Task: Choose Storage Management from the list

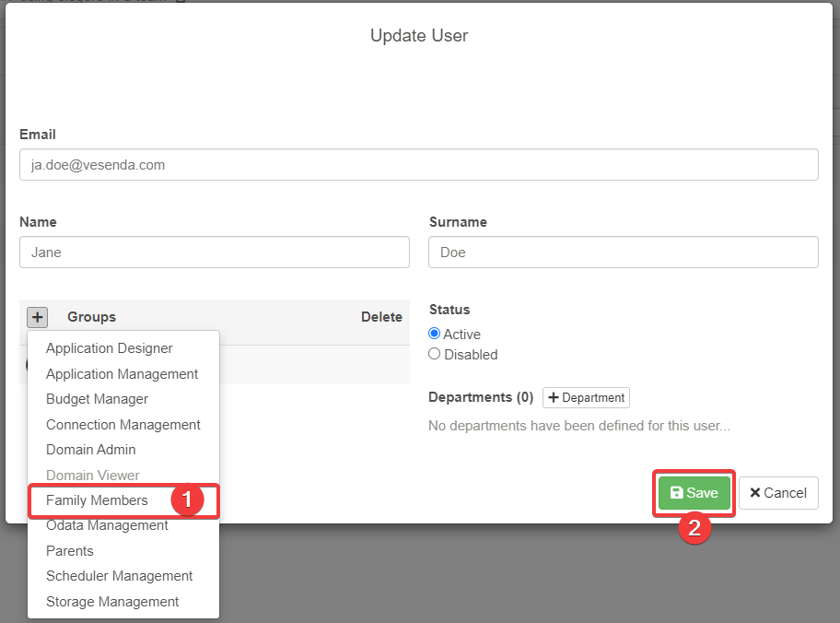Action: pyautogui.click(x=112, y=602)
